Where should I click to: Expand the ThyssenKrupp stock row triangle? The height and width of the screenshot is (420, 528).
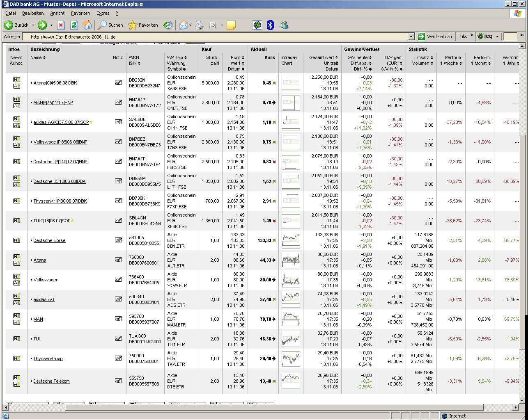[32, 358]
